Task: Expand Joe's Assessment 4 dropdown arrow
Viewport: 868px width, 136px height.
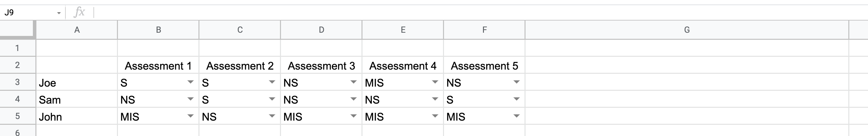Action: (435, 82)
